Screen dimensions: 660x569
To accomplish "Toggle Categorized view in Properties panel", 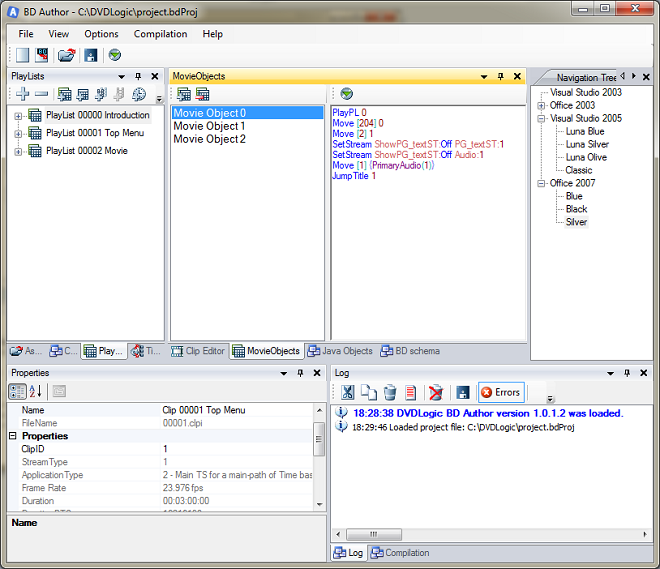I will (x=18, y=391).
